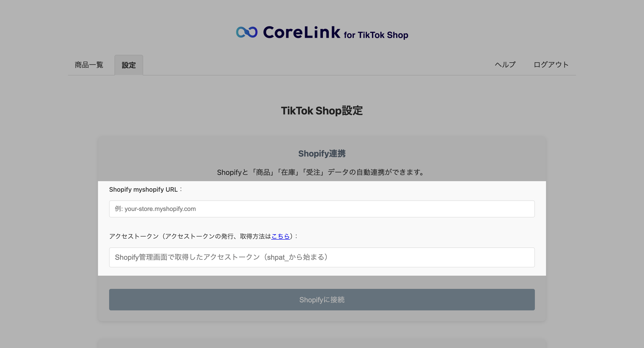Viewport: 644px width, 348px height.
Task: Select the 設定 tab
Action: pyautogui.click(x=129, y=65)
